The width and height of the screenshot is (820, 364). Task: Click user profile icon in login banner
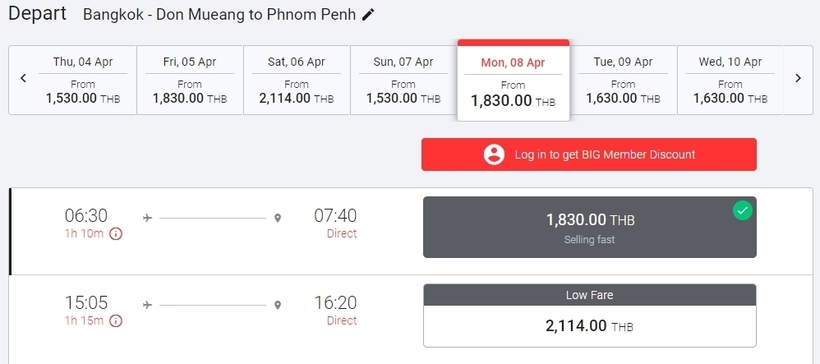click(494, 154)
